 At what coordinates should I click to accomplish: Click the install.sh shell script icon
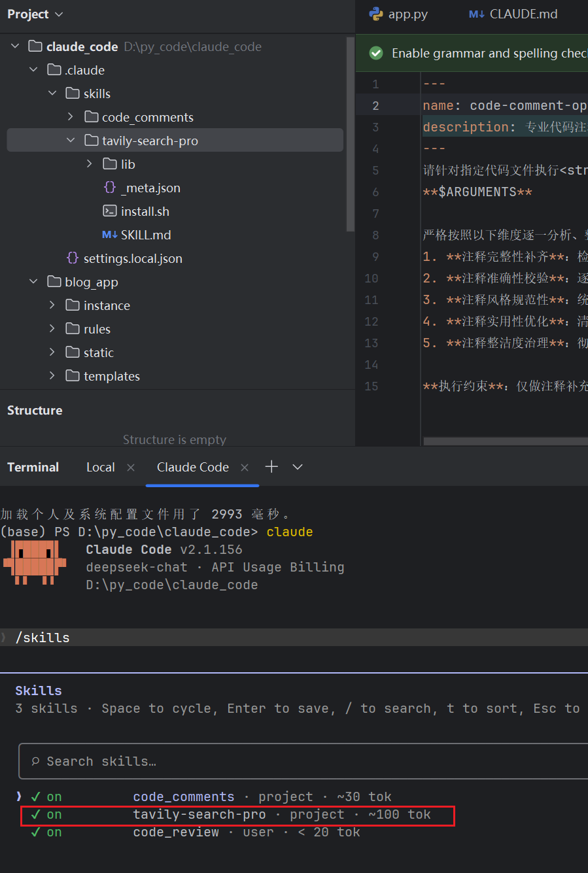110,211
